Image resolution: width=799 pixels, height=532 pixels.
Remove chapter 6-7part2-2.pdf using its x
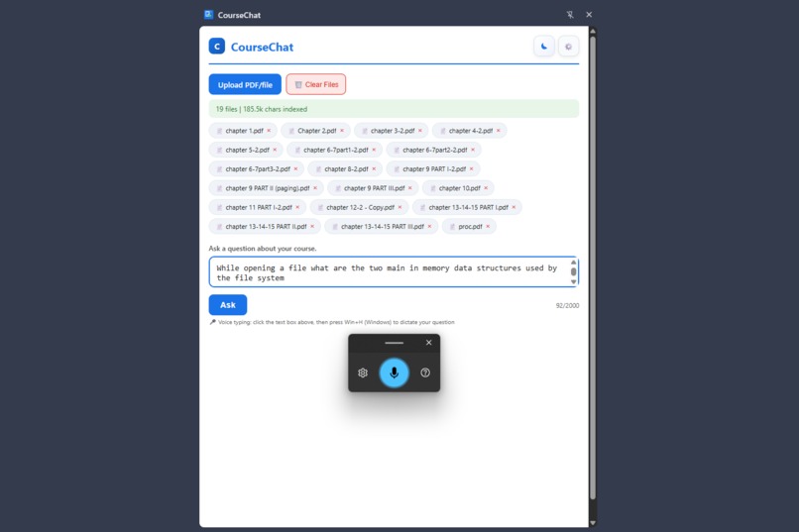pyautogui.click(x=473, y=150)
